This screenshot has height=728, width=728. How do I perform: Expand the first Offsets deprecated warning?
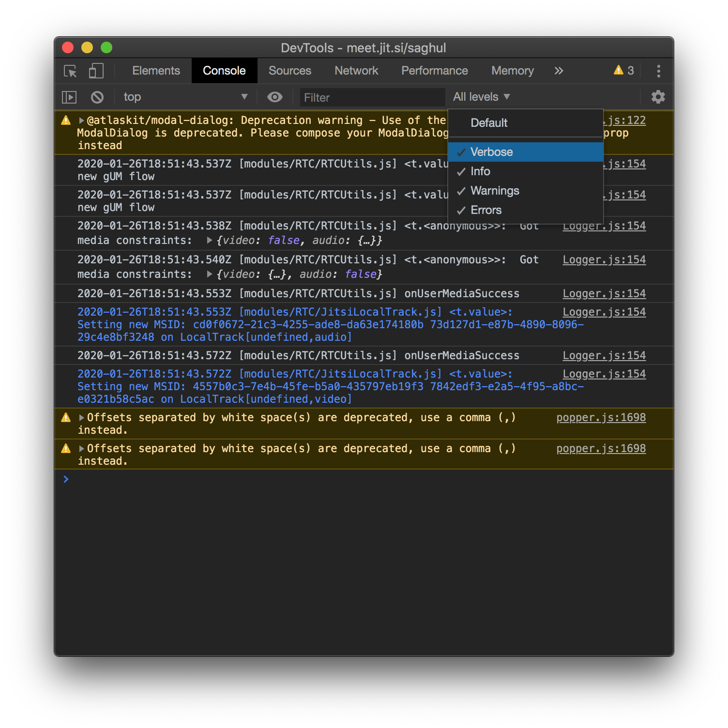[x=81, y=418]
